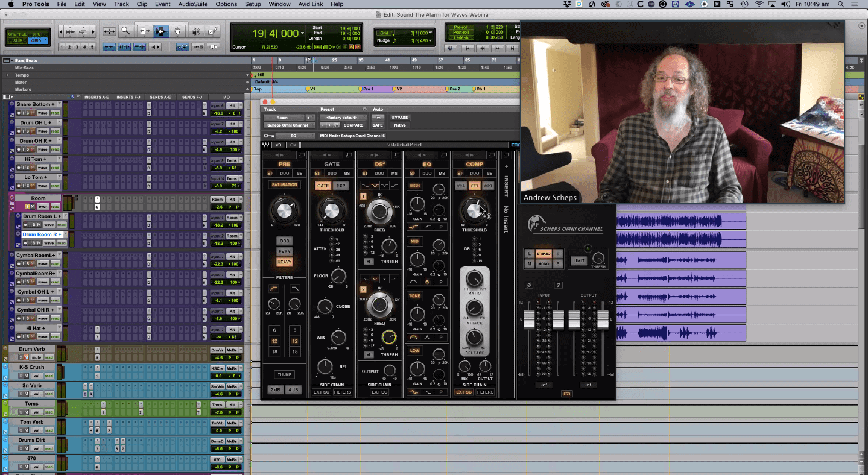868x475 pixels.
Task: Click the side-chain key input icon
Action: click(269, 136)
